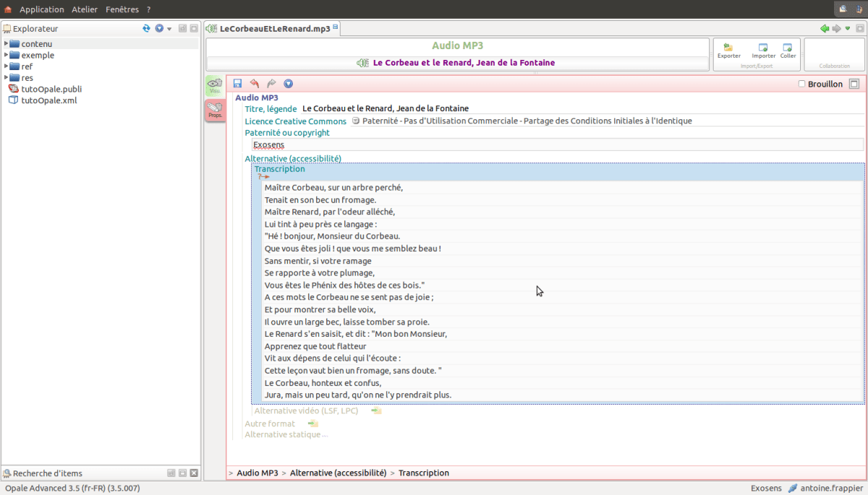Click the red undo arrow icon
Viewport: 868px width, 495px height.
click(255, 84)
